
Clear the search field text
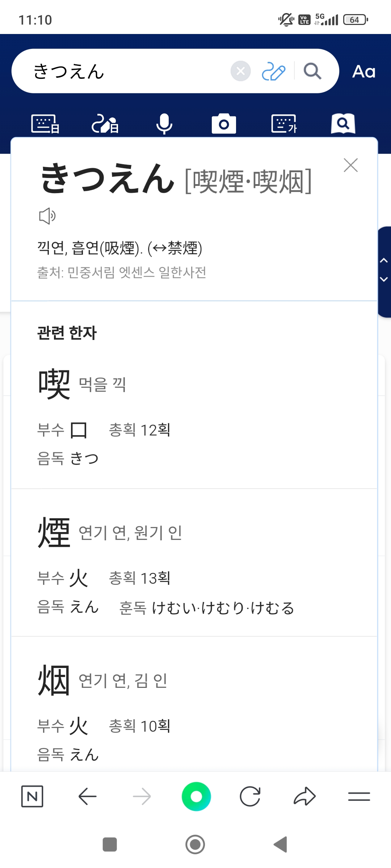click(240, 71)
